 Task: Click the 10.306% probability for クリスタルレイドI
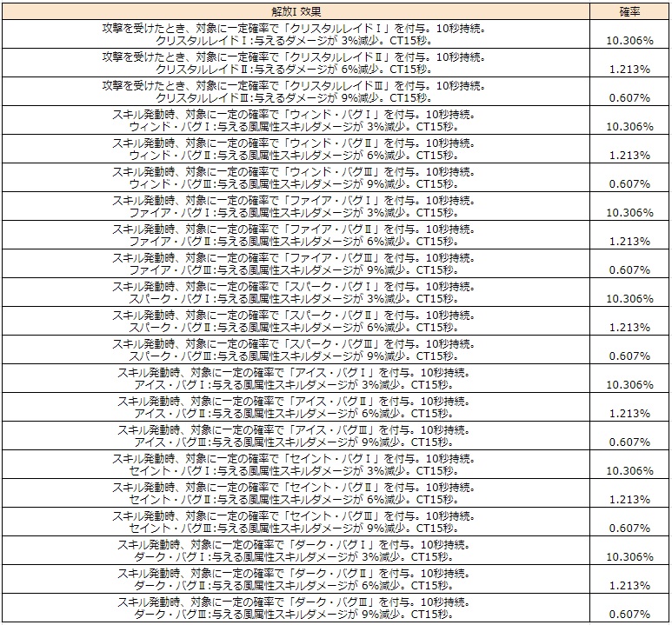pyautogui.click(x=630, y=40)
